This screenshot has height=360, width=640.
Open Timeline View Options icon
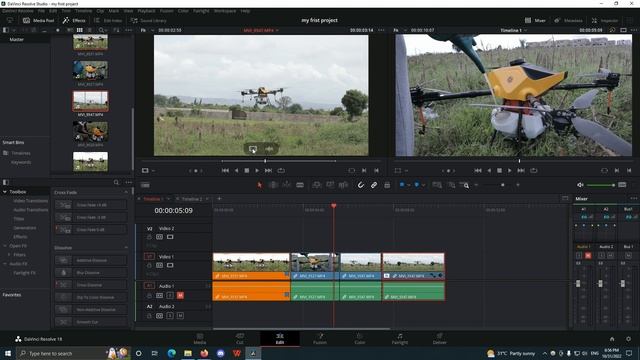pos(145,185)
